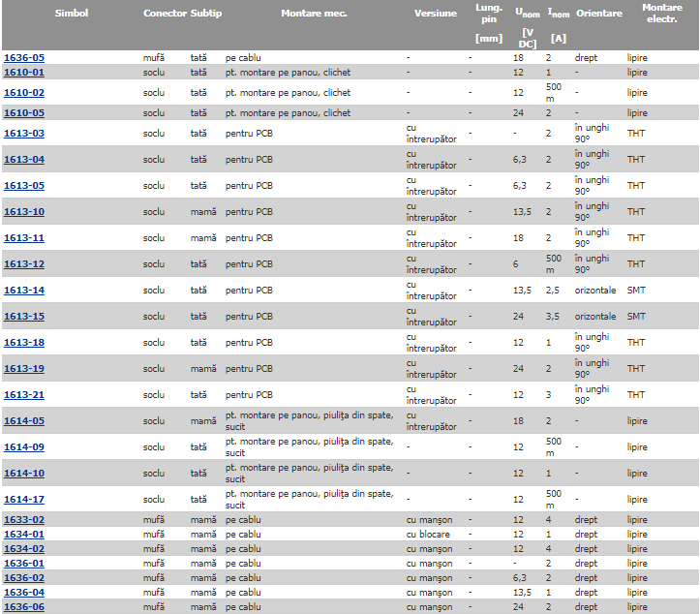Select 'mamă' subtype in row 1613-11
This screenshot has height=614, width=700.
click(x=203, y=238)
